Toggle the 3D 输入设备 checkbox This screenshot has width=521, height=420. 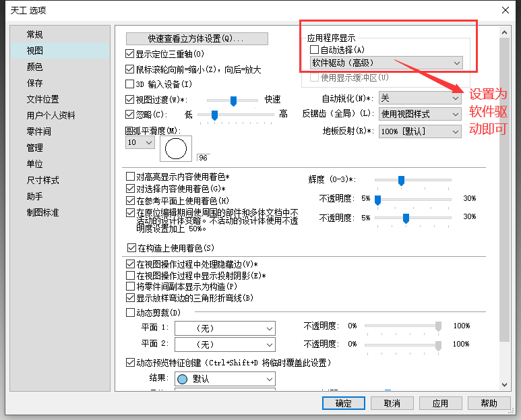(x=130, y=84)
